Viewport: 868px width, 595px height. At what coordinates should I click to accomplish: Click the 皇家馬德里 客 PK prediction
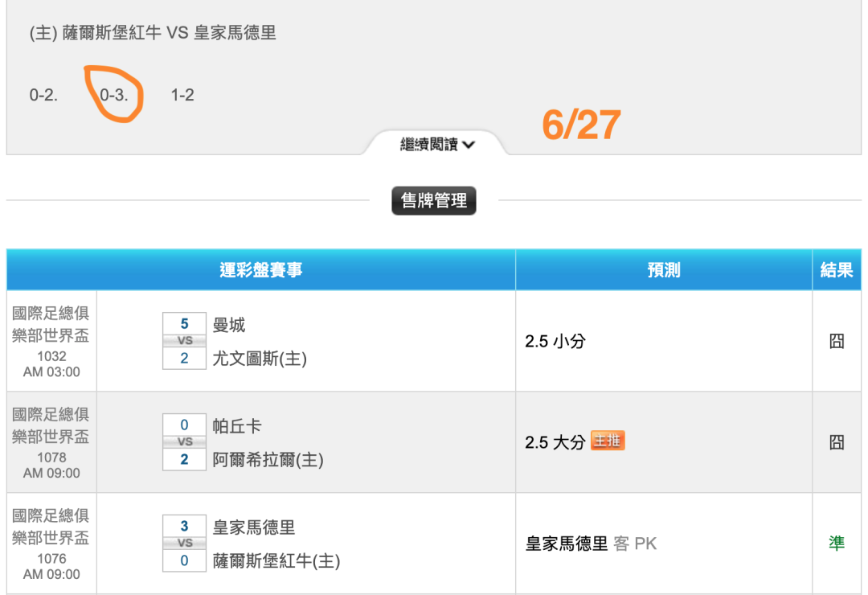[591, 544]
